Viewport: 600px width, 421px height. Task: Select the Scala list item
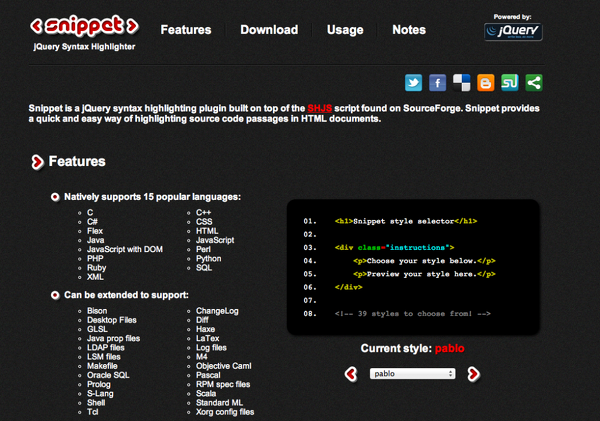tap(206, 393)
